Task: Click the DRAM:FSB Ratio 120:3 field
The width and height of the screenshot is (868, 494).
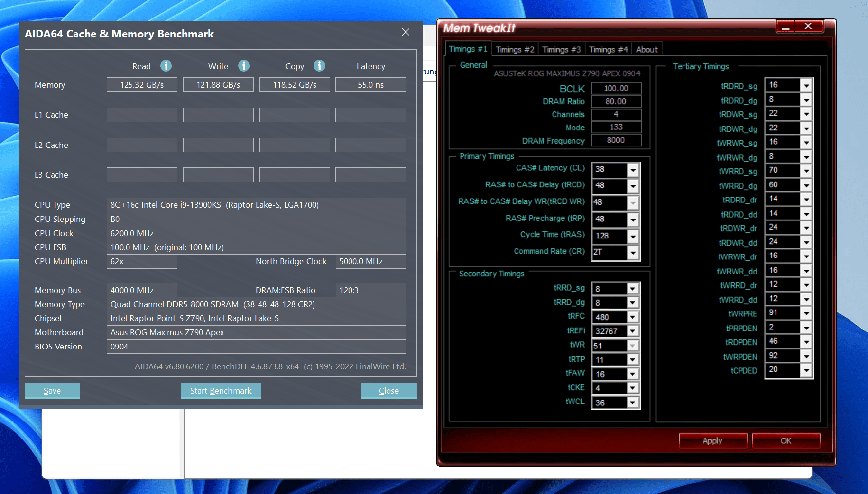Action: tap(371, 290)
